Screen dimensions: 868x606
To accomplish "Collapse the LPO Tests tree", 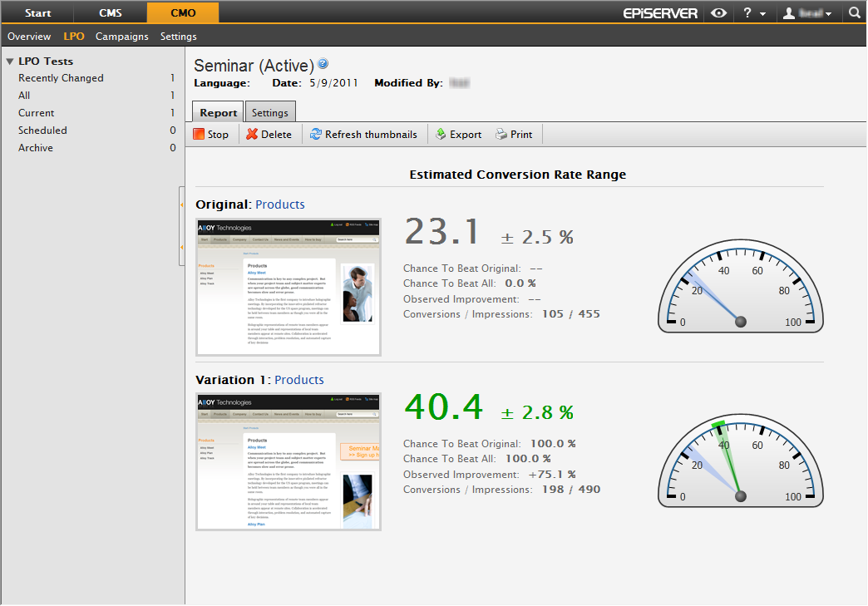I will pyautogui.click(x=10, y=62).
